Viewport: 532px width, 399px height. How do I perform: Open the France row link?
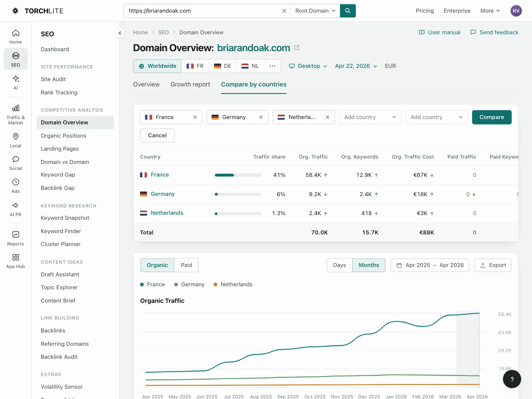coord(160,175)
